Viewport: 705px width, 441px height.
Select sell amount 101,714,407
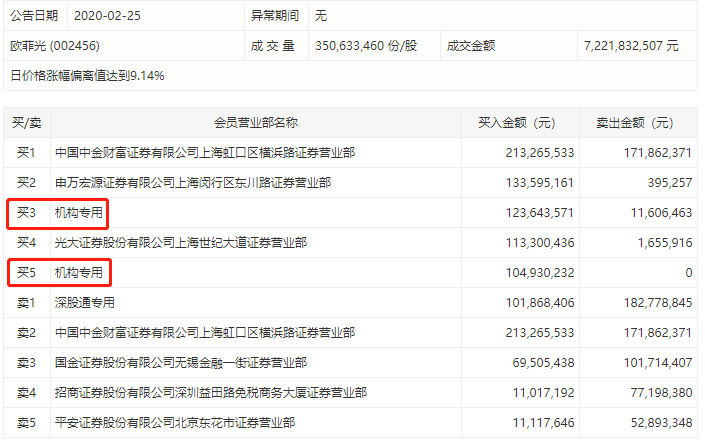[657, 363]
